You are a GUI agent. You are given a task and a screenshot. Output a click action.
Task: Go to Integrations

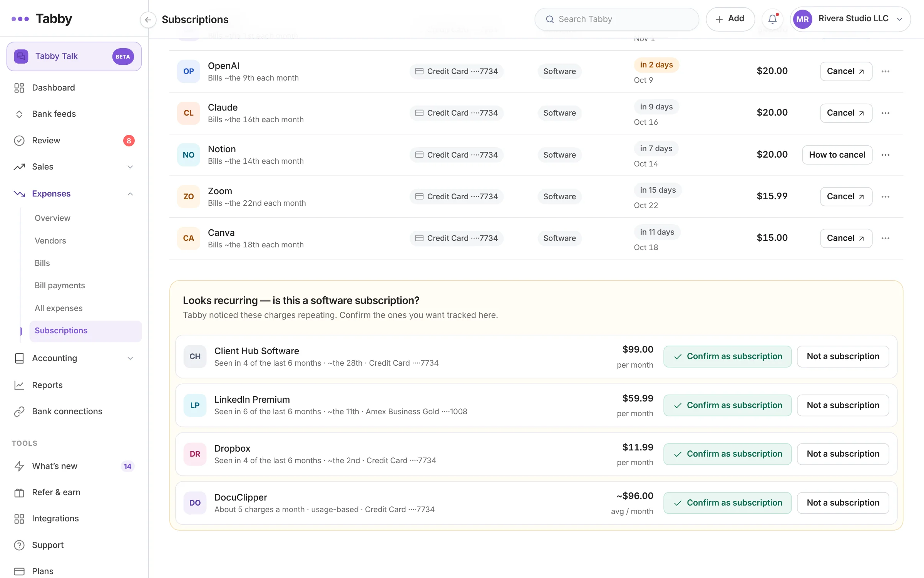point(74,519)
